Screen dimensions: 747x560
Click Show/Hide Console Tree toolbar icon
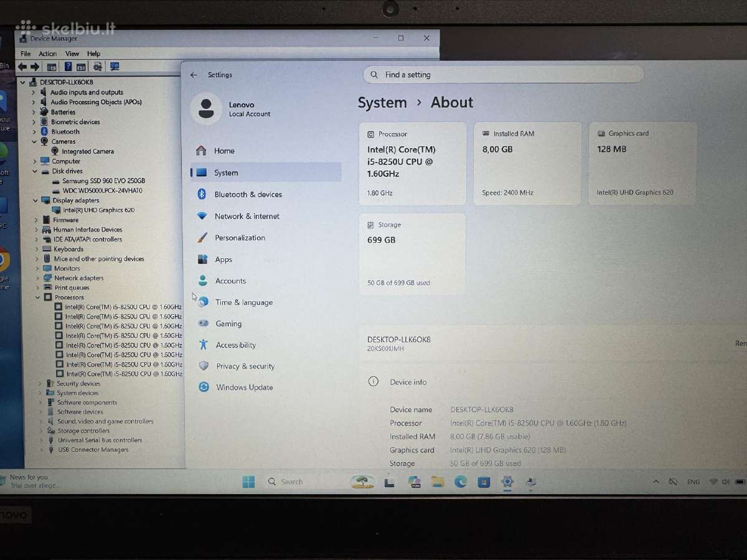52,67
